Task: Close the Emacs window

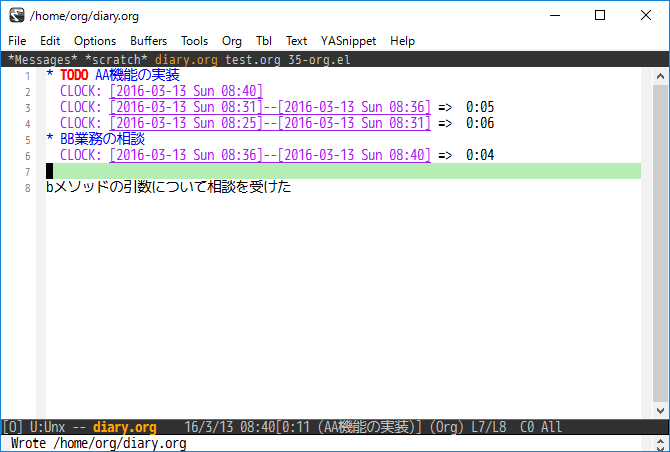Action: tap(646, 15)
